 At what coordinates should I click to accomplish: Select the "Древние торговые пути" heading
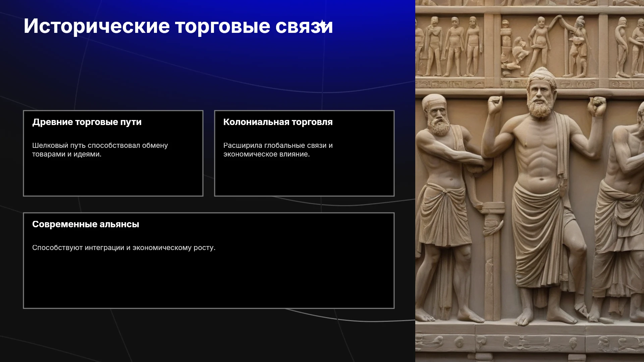coord(87,122)
